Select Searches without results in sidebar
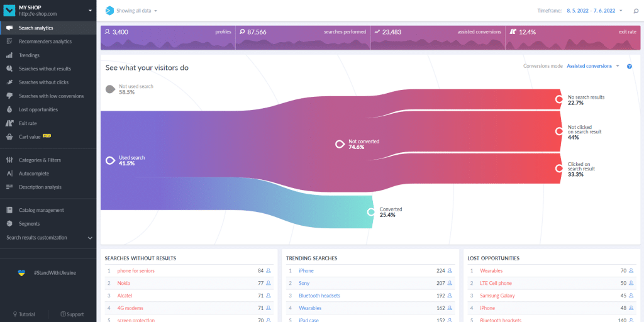Image resolution: width=644 pixels, height=322 pixels. (45, 69)
